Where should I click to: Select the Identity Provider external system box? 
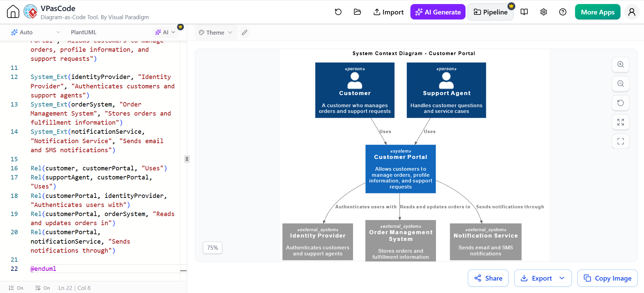318,242
